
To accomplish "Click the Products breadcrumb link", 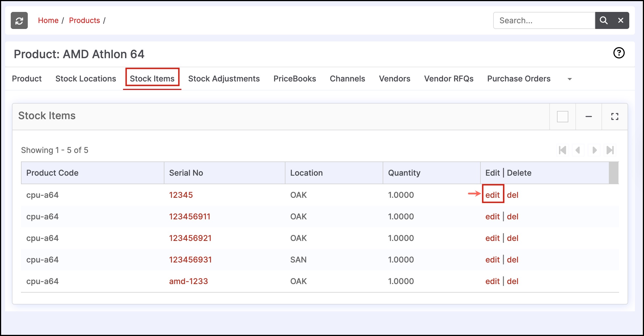I will point(84,20).
